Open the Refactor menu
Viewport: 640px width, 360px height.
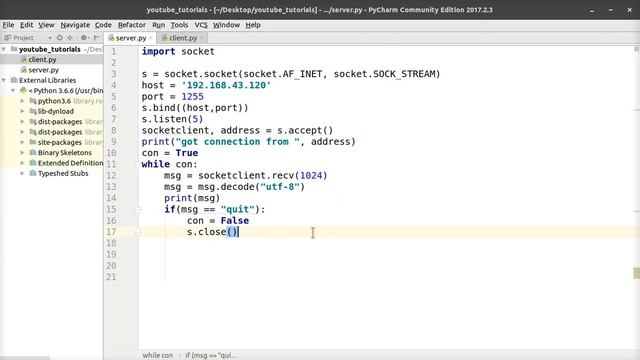pos(131,25)
